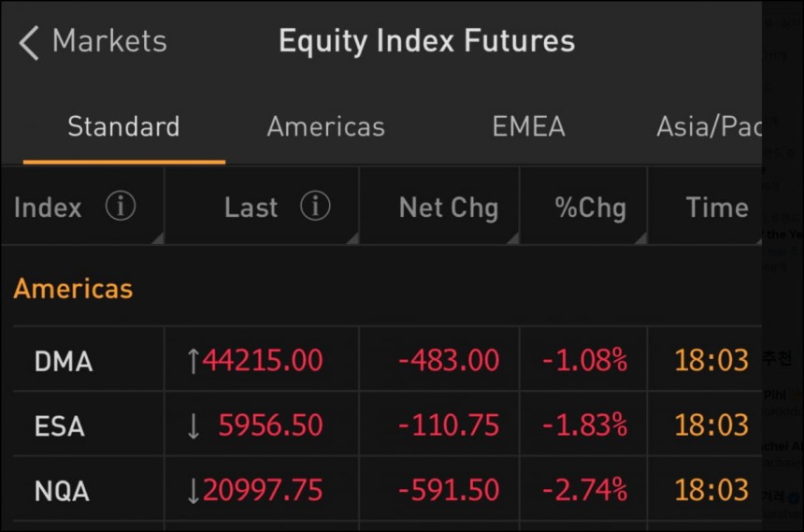Image resolution: width=804 pixels, height=532 pixels.
Task: Sort by the %Chg column header
Action: pos(590,208)
